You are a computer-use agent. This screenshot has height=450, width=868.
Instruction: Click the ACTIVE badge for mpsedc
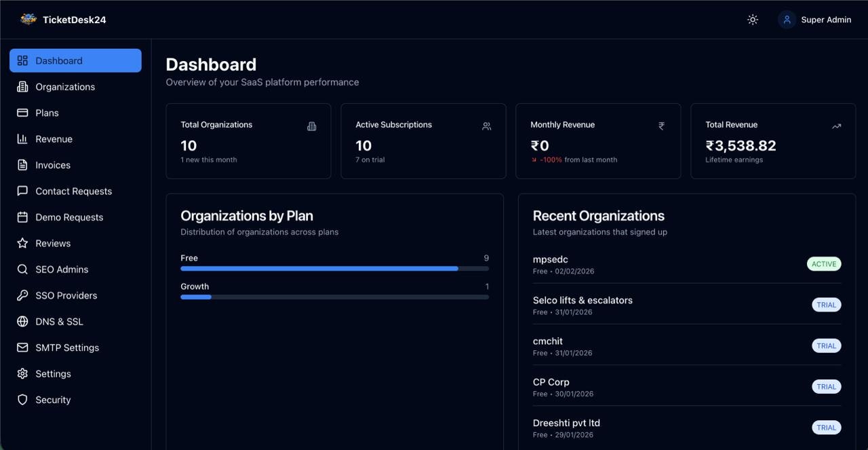click(x=824, y=264)
